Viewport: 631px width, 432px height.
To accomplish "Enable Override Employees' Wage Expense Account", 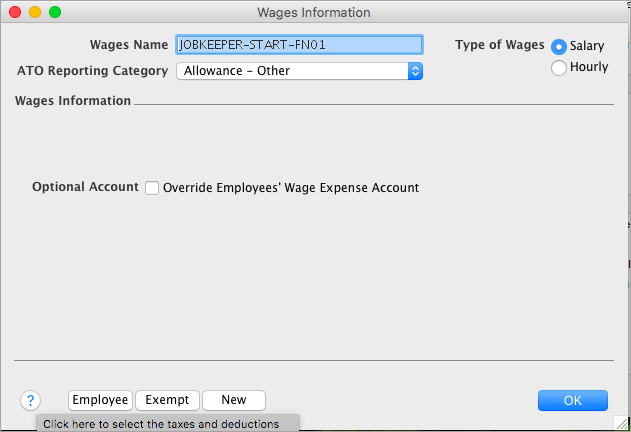I will 152,187.
